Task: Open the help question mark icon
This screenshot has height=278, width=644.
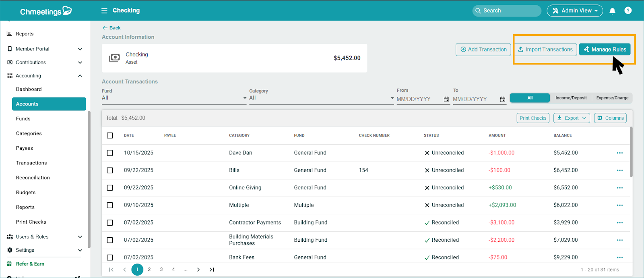Action: (x=627, y=10)
